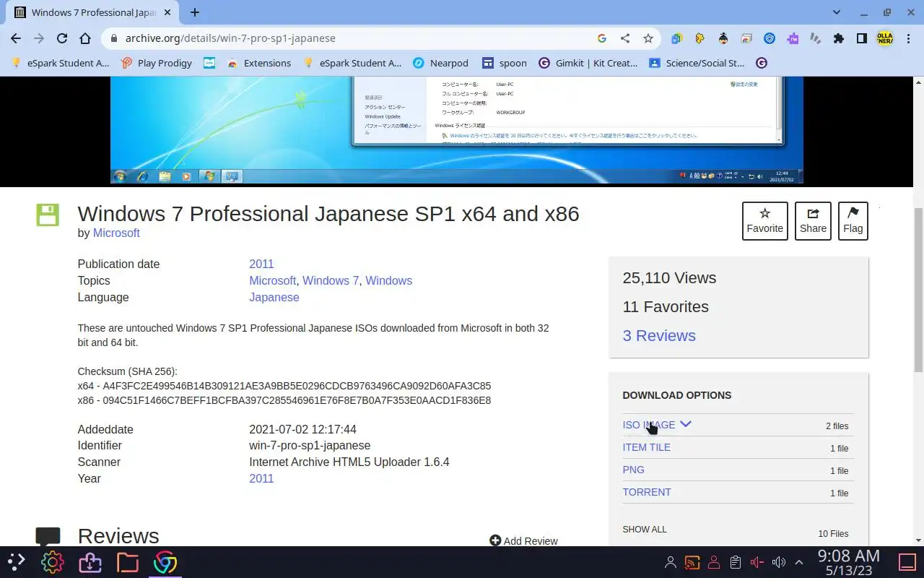Open the Microsoft author link
Screen dimensions: 924x578
point(116,233)
